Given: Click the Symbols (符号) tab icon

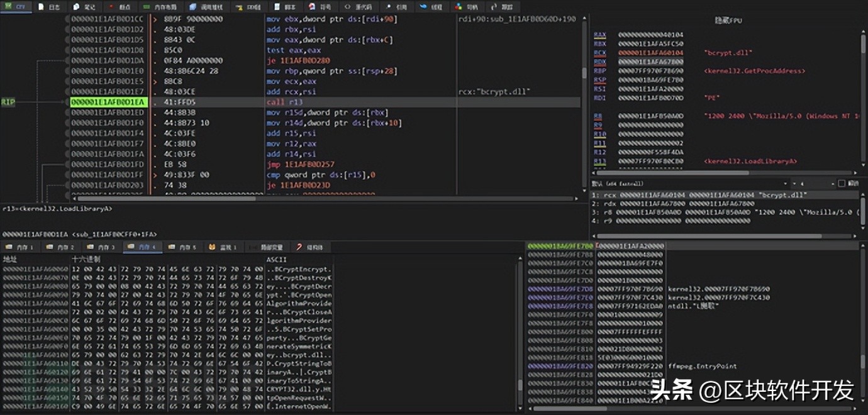Looking at the screenshot, I should click(x=313, y=7).
